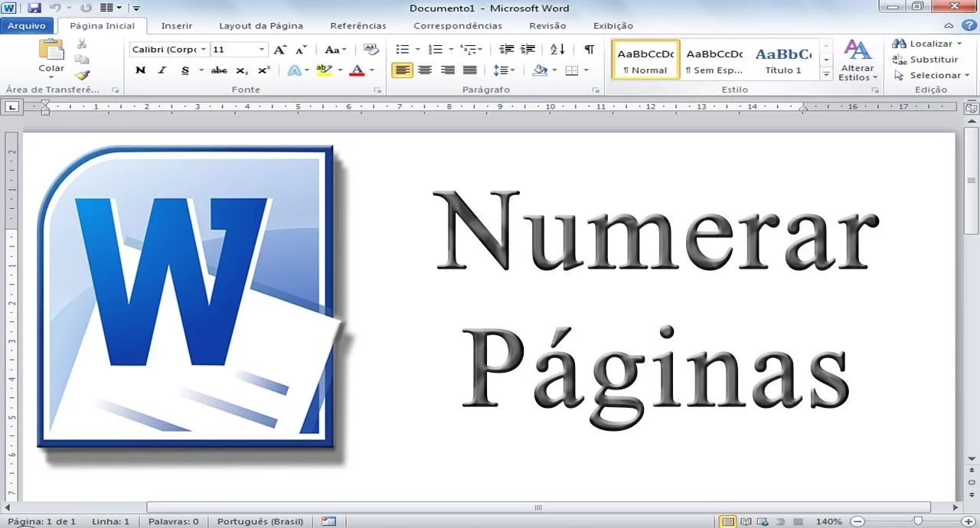Screen dimensions: 980x528
Task: Click the multilevel list icon
Action: 469,50
